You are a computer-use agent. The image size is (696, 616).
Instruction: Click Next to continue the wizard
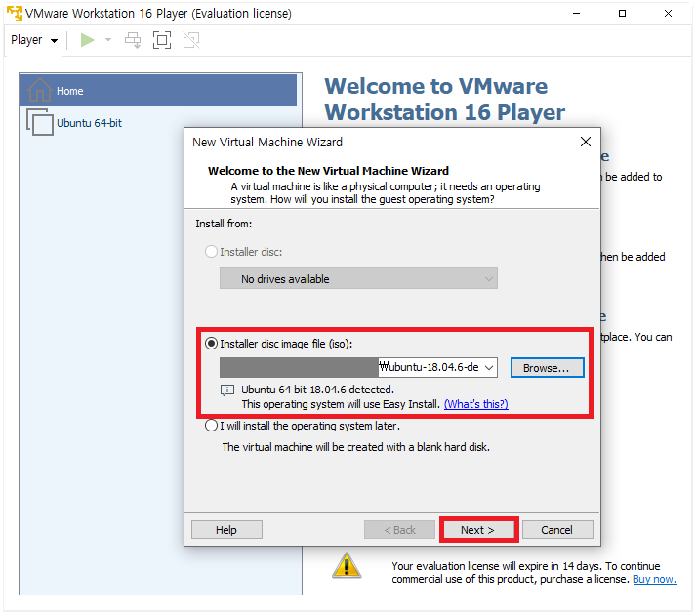(x=478, y=530)
